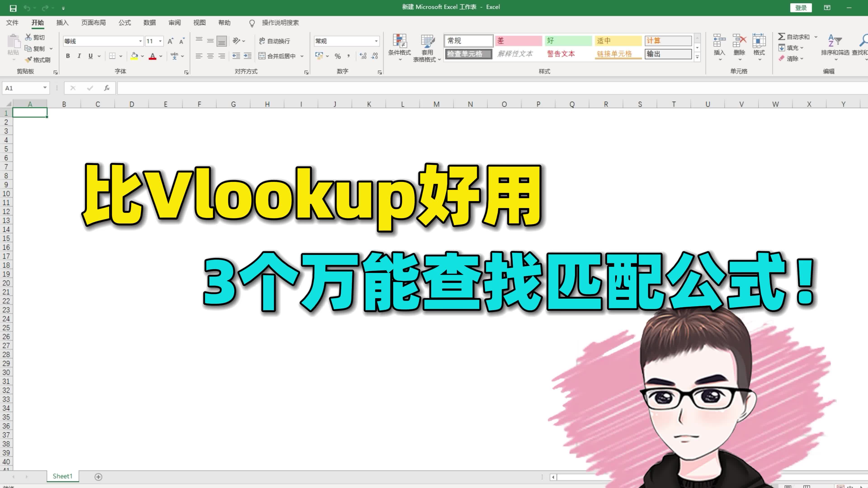Open Font dialog launcher (字体)
Image resolution: width=868 pixels, height=488 pixels.
tap(186, 72)
